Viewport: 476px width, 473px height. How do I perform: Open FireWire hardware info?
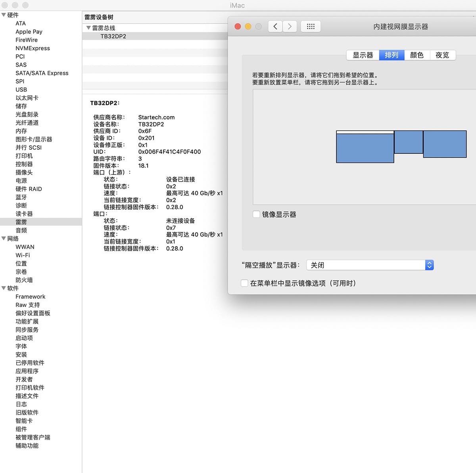point(27,40)
